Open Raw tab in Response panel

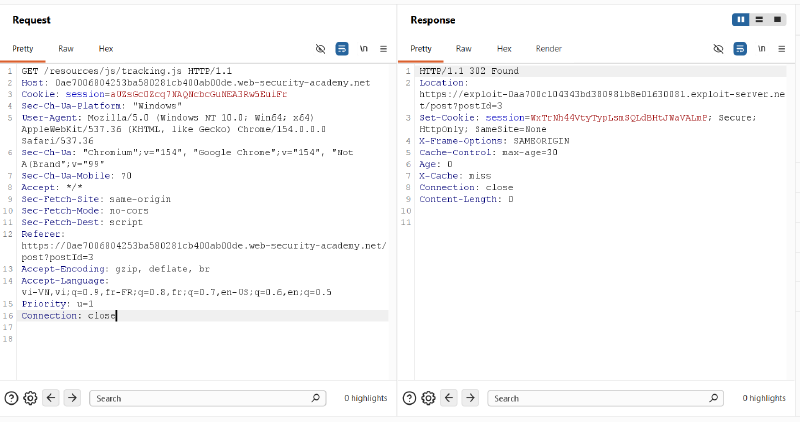[464, 49]
